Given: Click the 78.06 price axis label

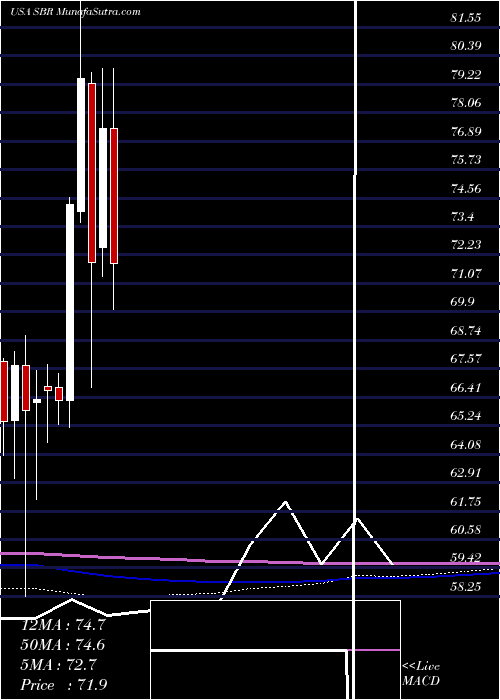Looking at the screenshot, I should click(x=466, y=103).
